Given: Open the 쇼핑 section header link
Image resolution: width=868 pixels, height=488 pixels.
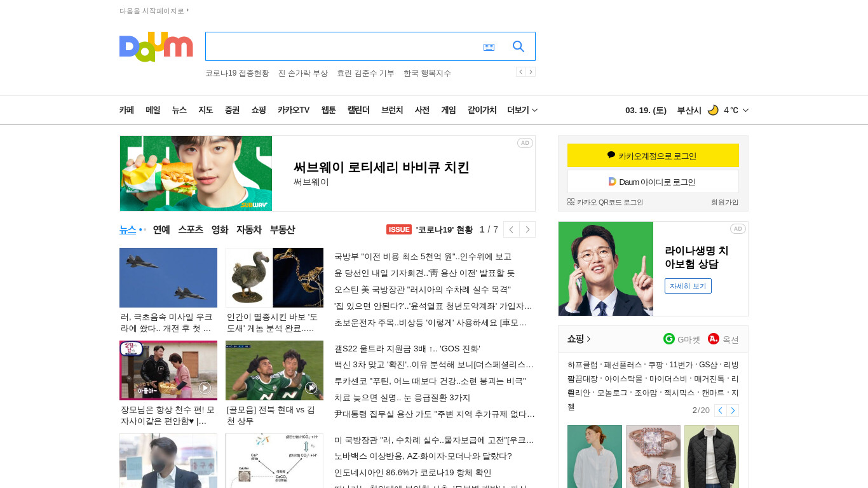Looking at the screenshot, I should click(579, 339).
